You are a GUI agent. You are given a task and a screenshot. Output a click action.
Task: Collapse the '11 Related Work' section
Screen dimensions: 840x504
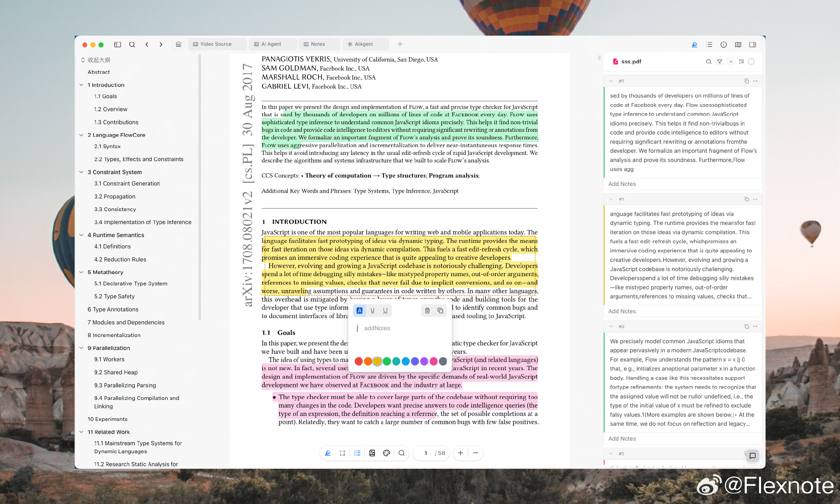click(x=81, y=432)
